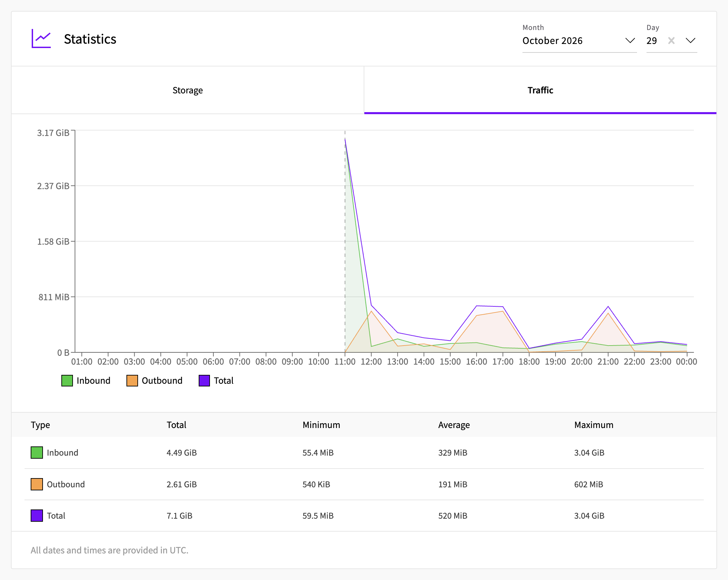This screenshot has height=580, width=728.
Task: Click the Total minimum 59.5 MiB
Action: point(318,516)
